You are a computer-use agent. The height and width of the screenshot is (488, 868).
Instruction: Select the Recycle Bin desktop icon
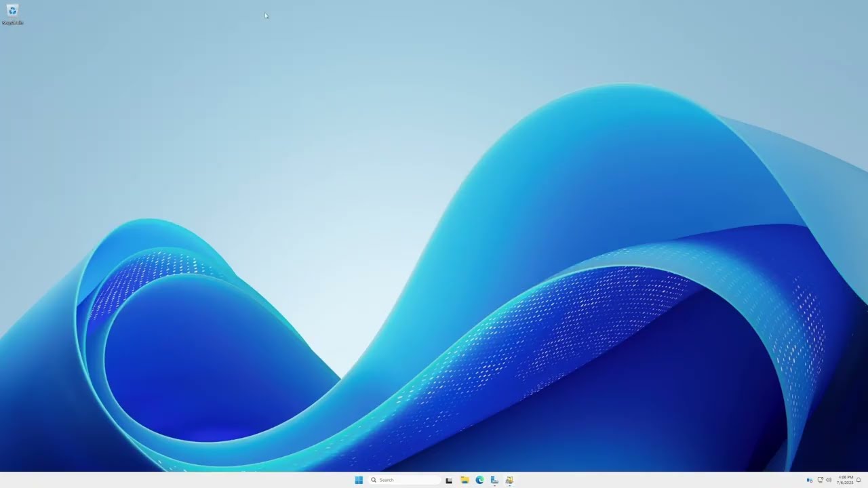(x=12, y=14)
